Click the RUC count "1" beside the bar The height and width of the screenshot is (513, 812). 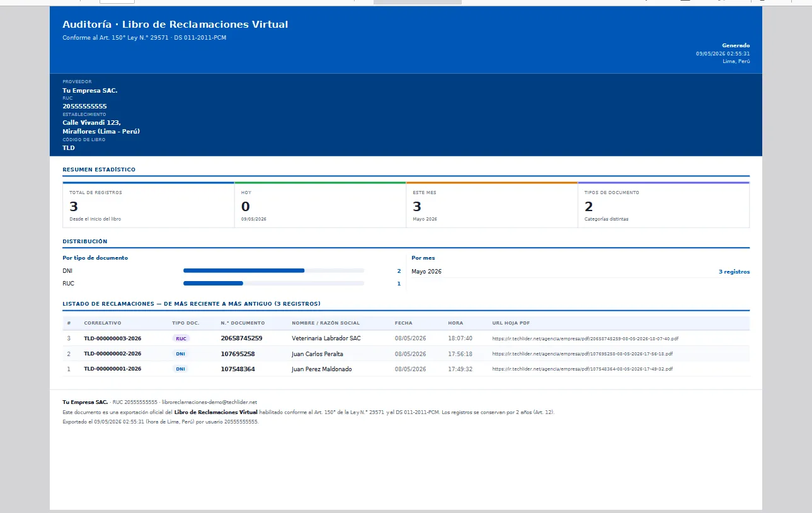tap(399, 284)
